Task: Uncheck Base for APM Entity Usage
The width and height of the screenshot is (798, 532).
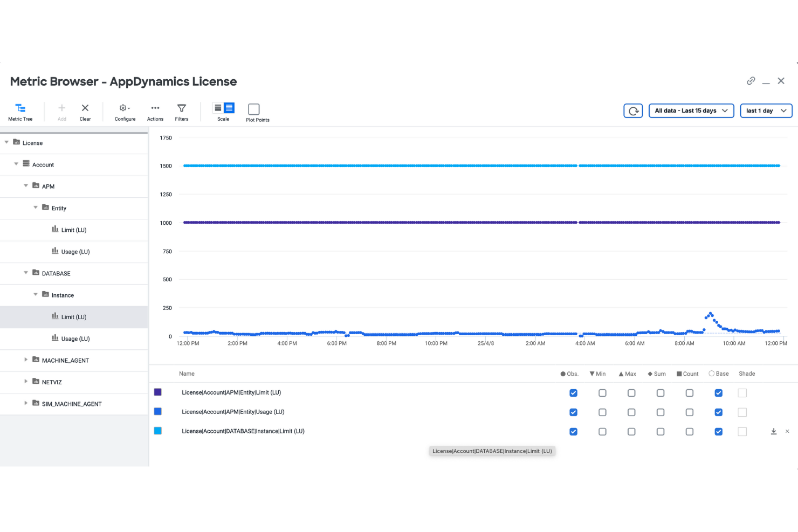Action: [x=719, y=412]
